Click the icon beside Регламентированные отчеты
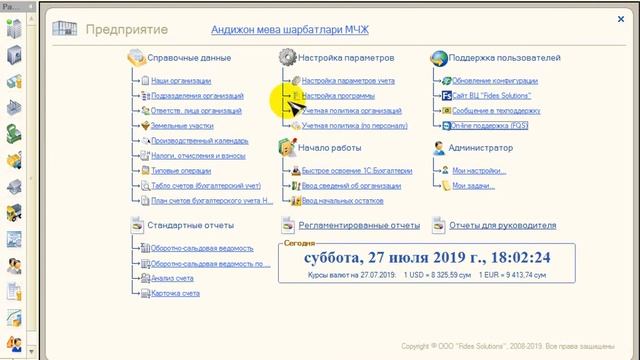640x360 pixels. (288, 225)
